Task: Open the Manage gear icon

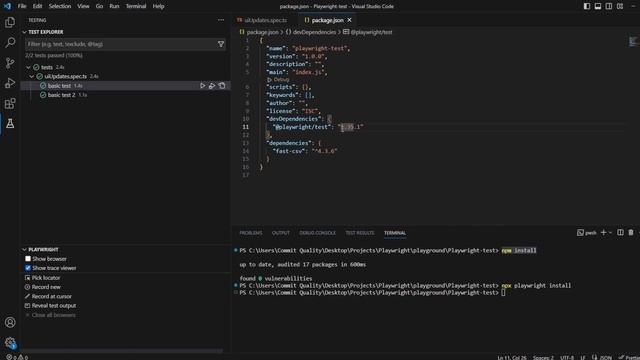Action: pyautogui.click(x=10, y=342)
